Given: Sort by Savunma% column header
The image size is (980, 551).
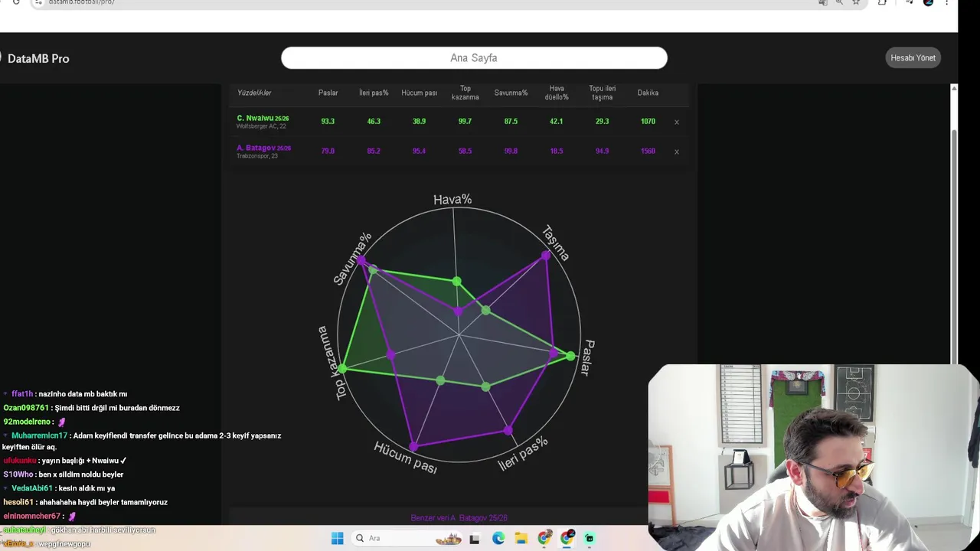Looking at the screenshot, I should 511,93.
